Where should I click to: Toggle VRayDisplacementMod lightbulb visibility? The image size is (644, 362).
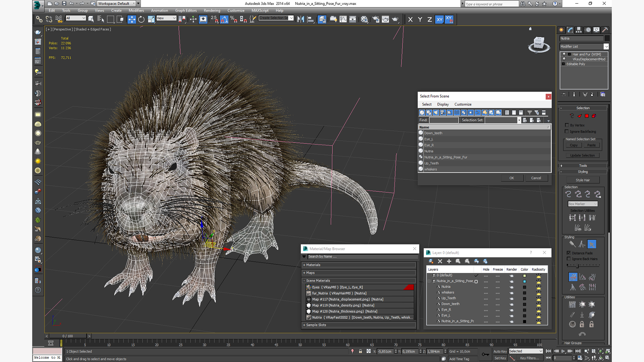(x=564, y=59)
